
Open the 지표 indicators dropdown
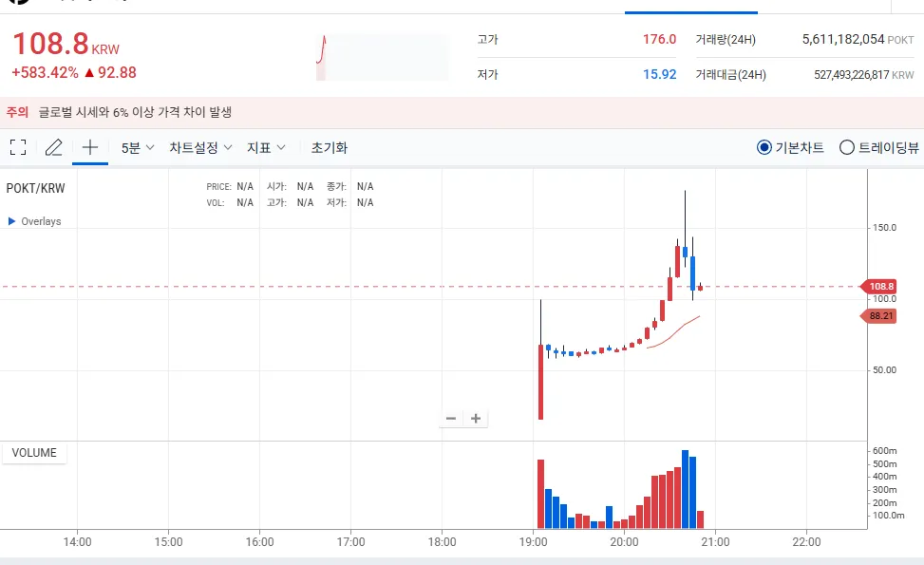tap(266, 148)
